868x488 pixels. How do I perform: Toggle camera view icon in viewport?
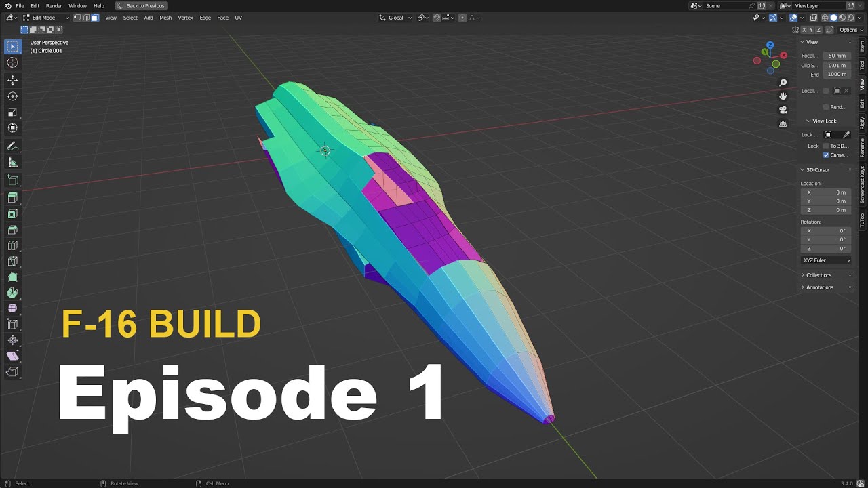783,110
